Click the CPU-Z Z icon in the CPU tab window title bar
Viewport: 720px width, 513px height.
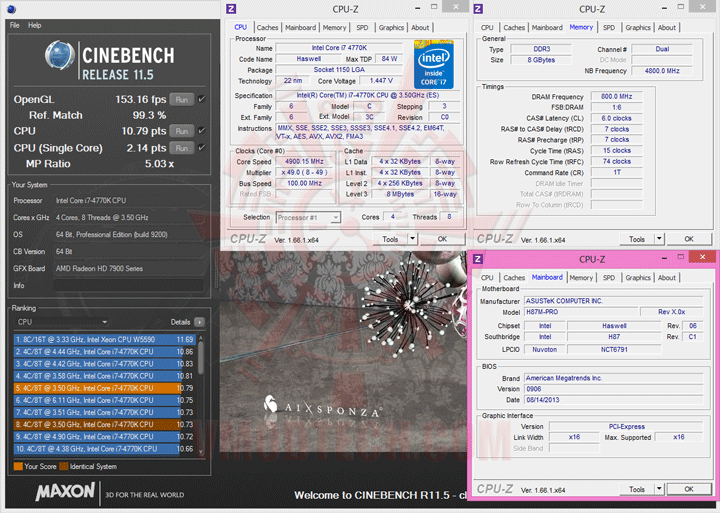(231, 9)
